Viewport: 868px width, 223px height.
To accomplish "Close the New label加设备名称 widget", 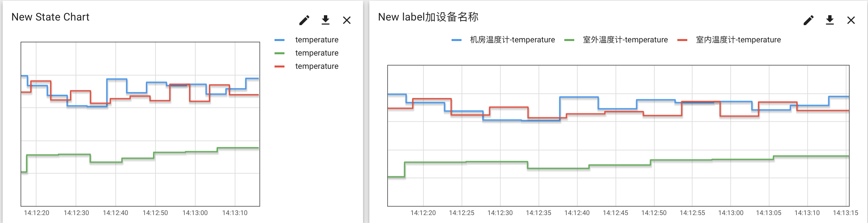I will click(851, 20).
